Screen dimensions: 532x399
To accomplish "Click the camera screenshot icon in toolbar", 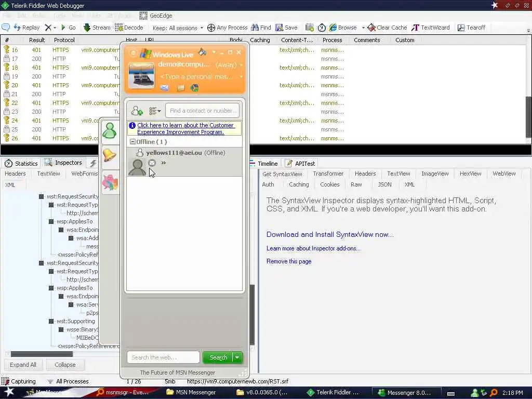I will (x=310, y=28).
